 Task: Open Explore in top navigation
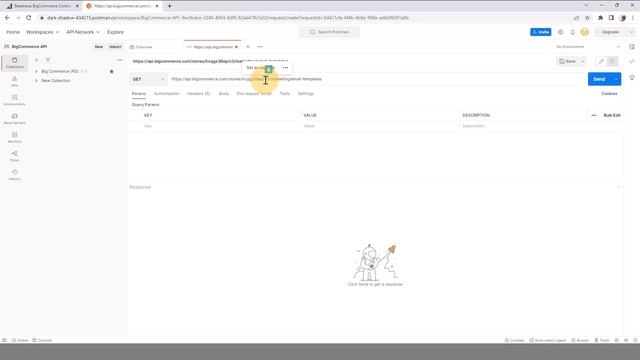115,32
